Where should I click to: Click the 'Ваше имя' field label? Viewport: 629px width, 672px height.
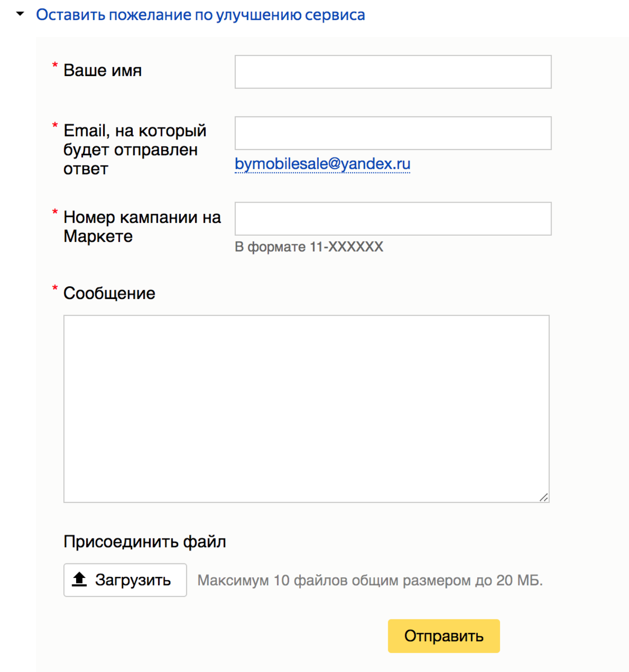click(x=102, y=71)
